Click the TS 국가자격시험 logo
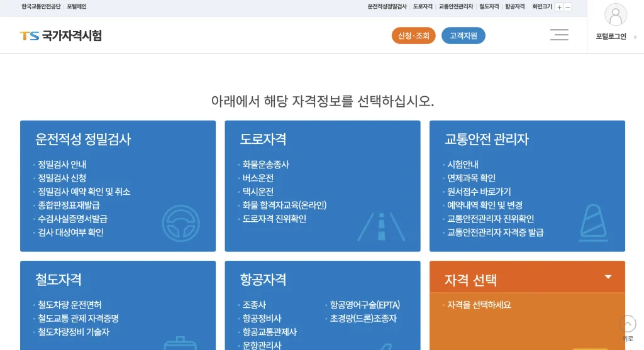644x350 pixels. point(61,36)
